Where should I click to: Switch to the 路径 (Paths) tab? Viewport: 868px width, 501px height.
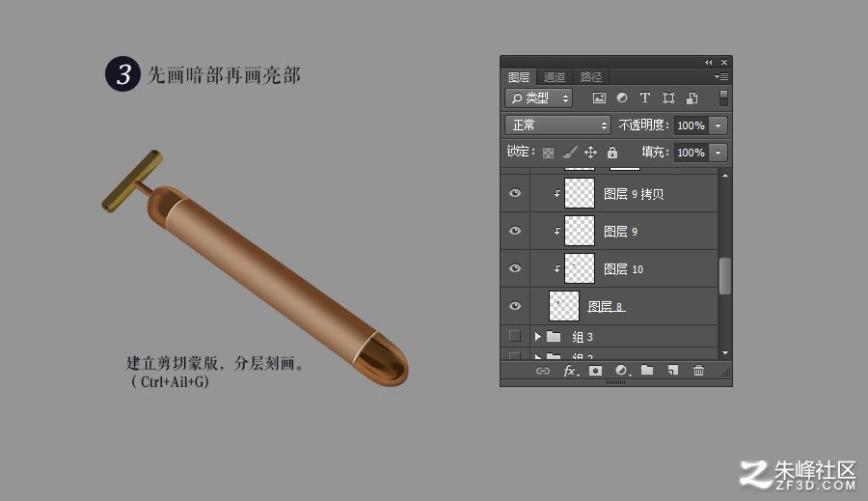pyautogui.click(x=590, y=77)
